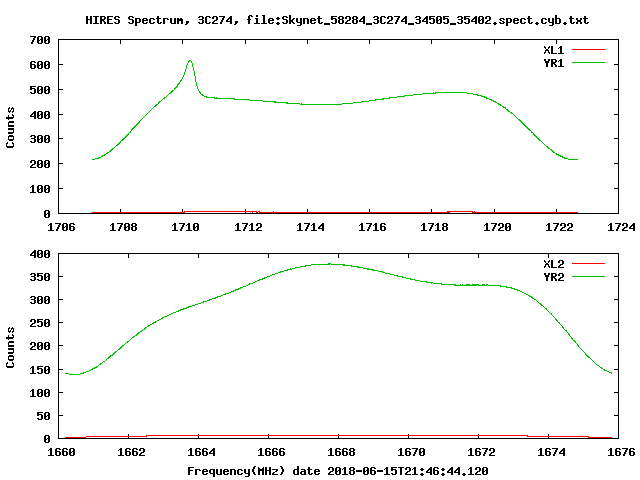The image size is (640, 480).
Task: Click the top plot x-axis label 1714
Action: (310, 227)
